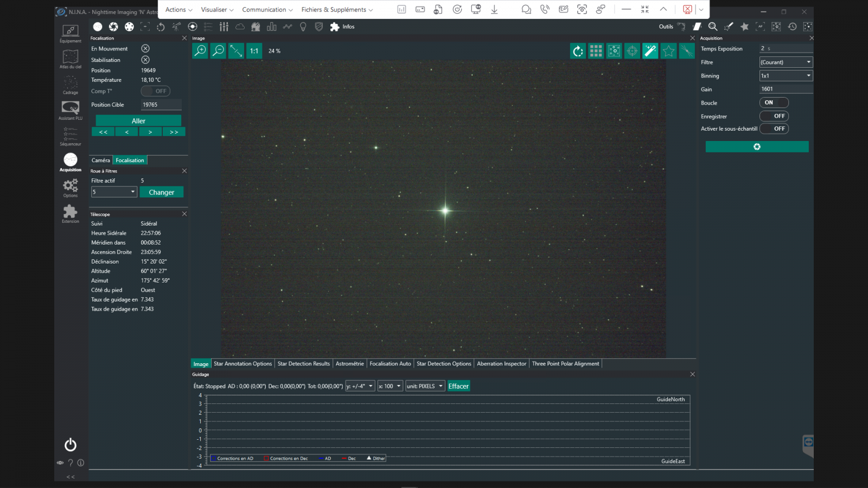Click the Bahtinov spikes icon in the image toolbar
Image resolution: width=868 pixels, height=488 pixels.
point(687,51)
